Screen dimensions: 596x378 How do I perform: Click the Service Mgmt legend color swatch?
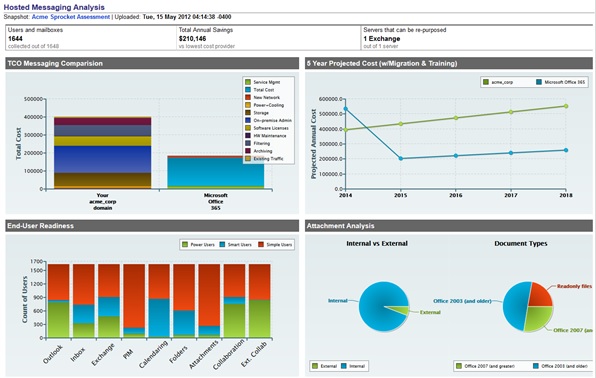[248, 82]
